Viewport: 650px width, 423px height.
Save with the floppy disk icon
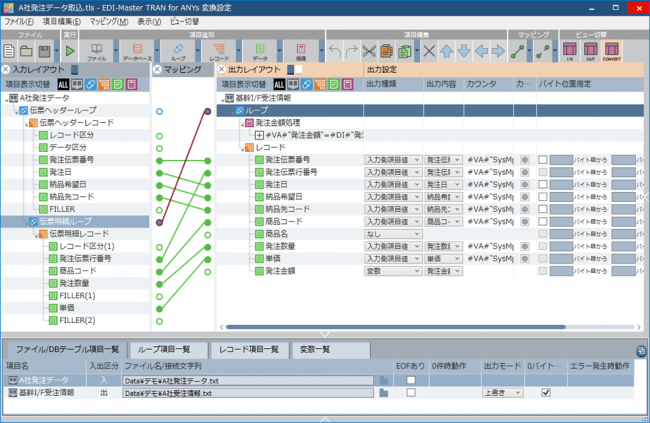(44, 51)
